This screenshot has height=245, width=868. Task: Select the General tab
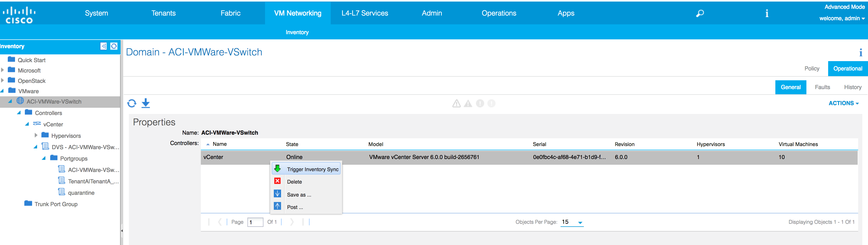791,87
